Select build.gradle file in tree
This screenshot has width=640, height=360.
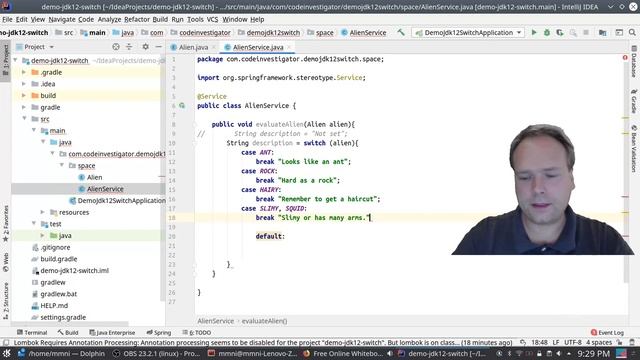click(x=59, y=259)
